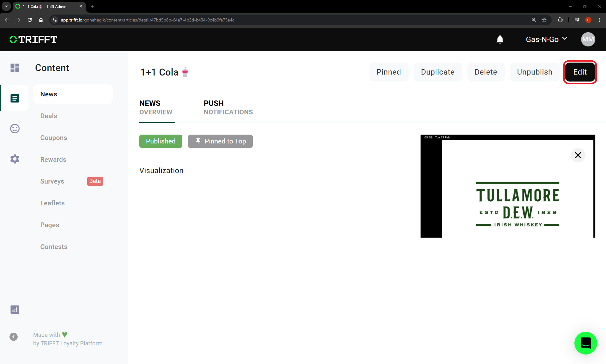
Task: Open the customers smiley icon in sidebar
Action: coord(15,129)
